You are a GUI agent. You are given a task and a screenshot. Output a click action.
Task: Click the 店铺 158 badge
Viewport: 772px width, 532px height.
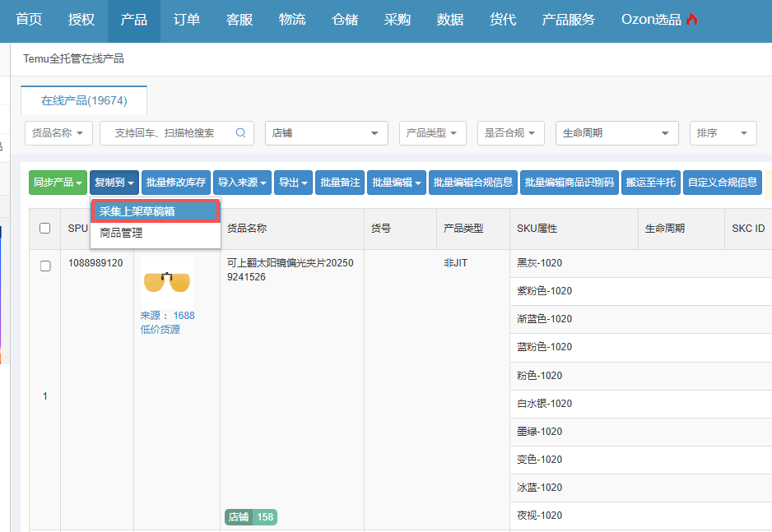click(250, 517)
